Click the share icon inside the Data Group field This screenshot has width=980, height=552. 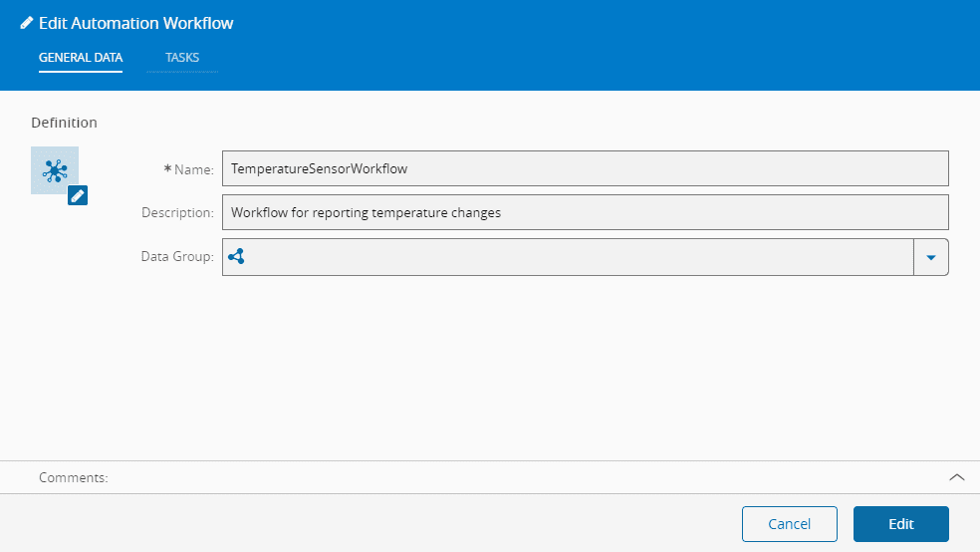(x=236, y=256)
